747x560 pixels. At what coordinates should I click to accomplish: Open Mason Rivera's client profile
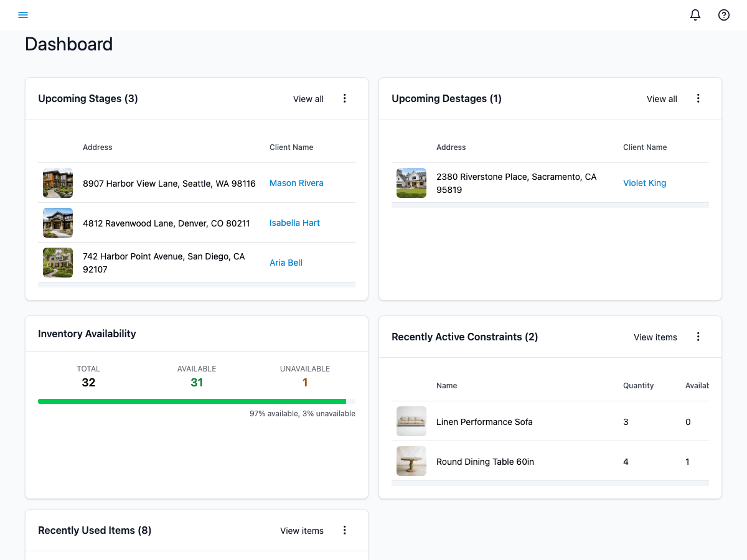coord(296,182)
